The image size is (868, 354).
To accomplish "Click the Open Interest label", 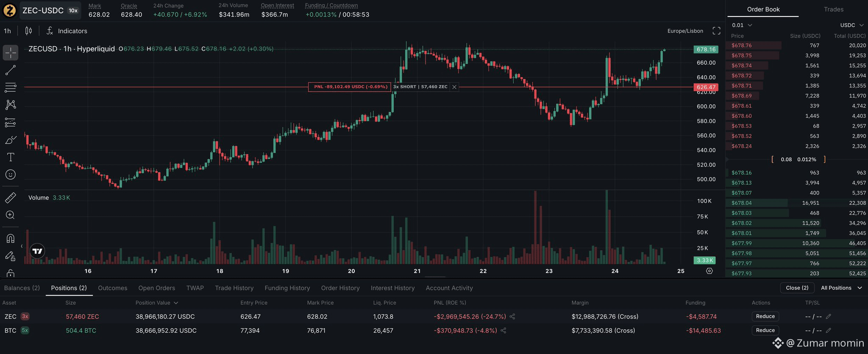I will pos(277,6).
